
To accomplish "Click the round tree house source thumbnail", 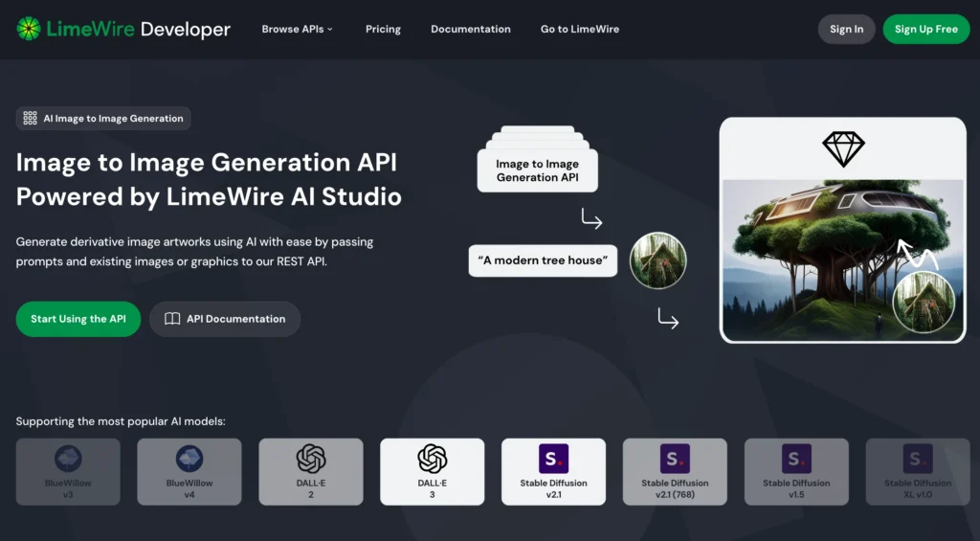I will click(657, 260).
